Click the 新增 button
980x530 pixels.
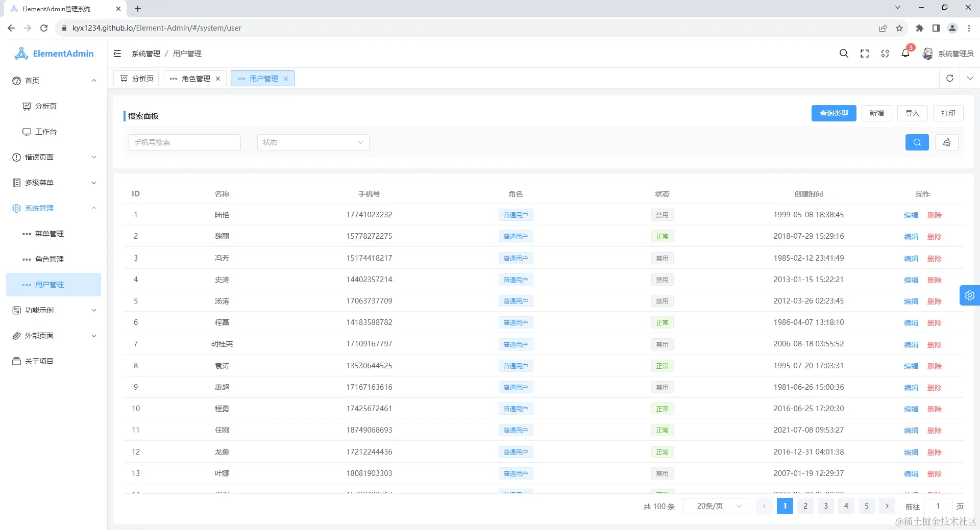pyautogui.click(x=877, y=113)
